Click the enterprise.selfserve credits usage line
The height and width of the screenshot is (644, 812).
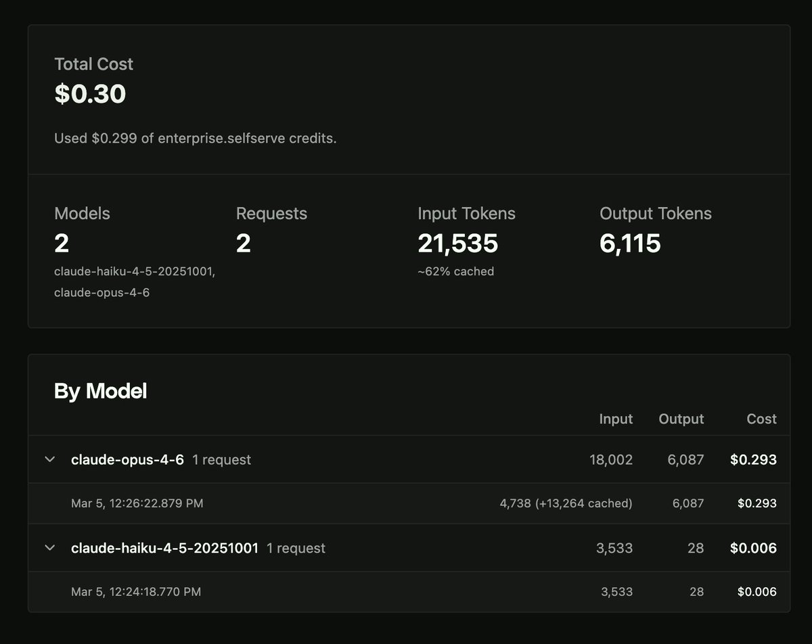[196, 138]
